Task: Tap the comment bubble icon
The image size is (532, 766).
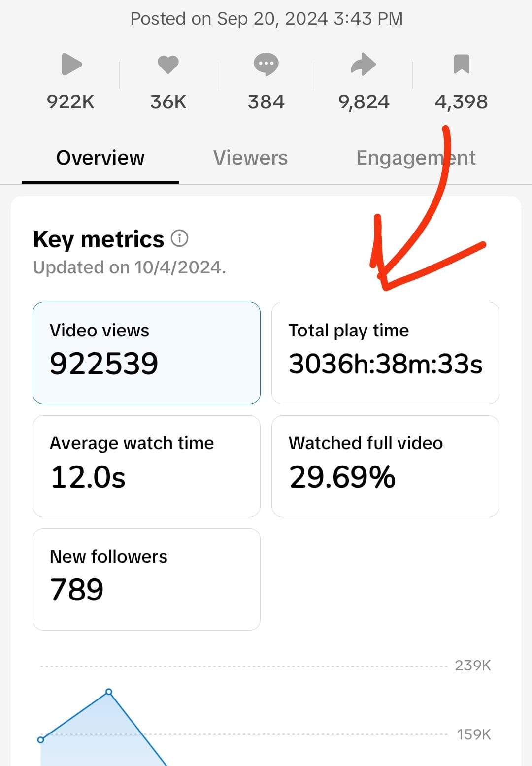Action: (x=266, y=65)
